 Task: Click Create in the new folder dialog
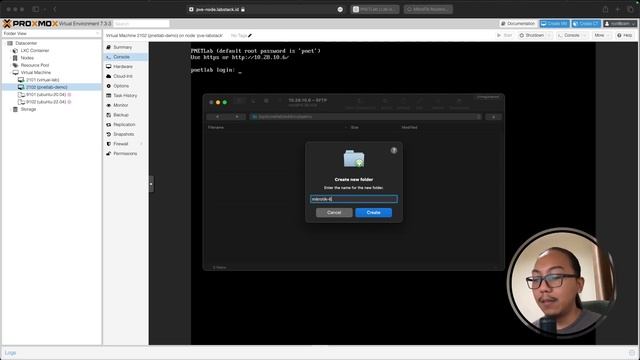tap(373, 212)
